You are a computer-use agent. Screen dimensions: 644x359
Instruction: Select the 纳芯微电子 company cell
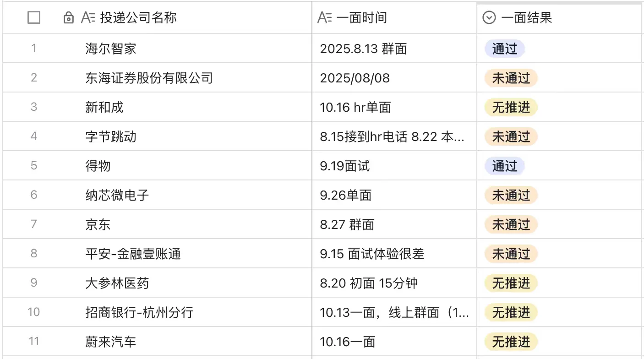click(x=117, y=195)
